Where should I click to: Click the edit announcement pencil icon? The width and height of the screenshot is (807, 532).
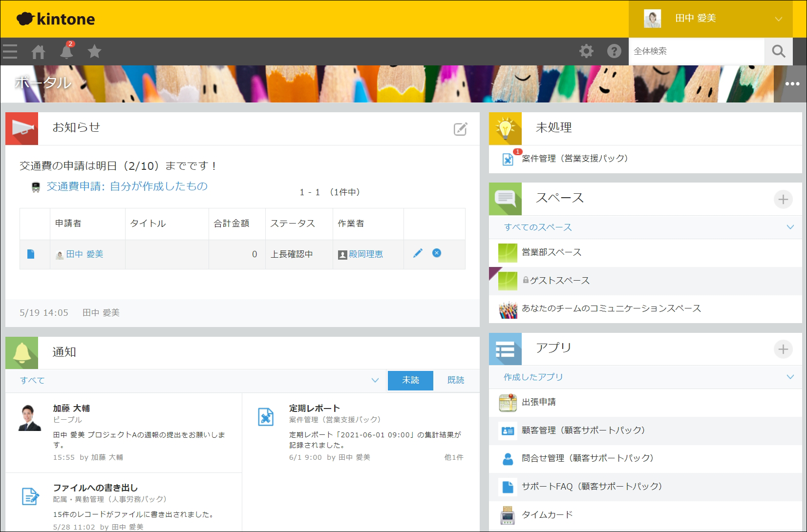click(459, 129)
